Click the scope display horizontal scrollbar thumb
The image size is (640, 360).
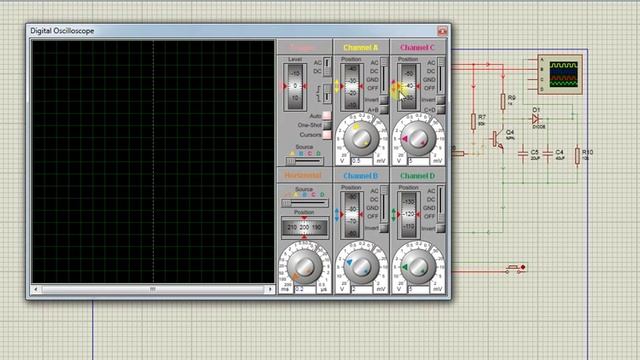[x=153, y=289]
